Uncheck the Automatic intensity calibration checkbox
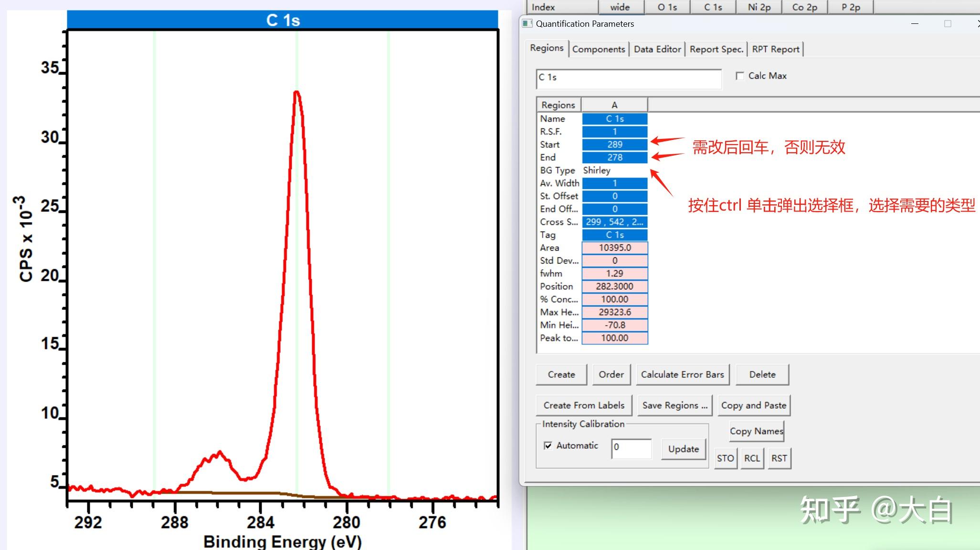Screen dimensions: 980x550 (548, 445)
